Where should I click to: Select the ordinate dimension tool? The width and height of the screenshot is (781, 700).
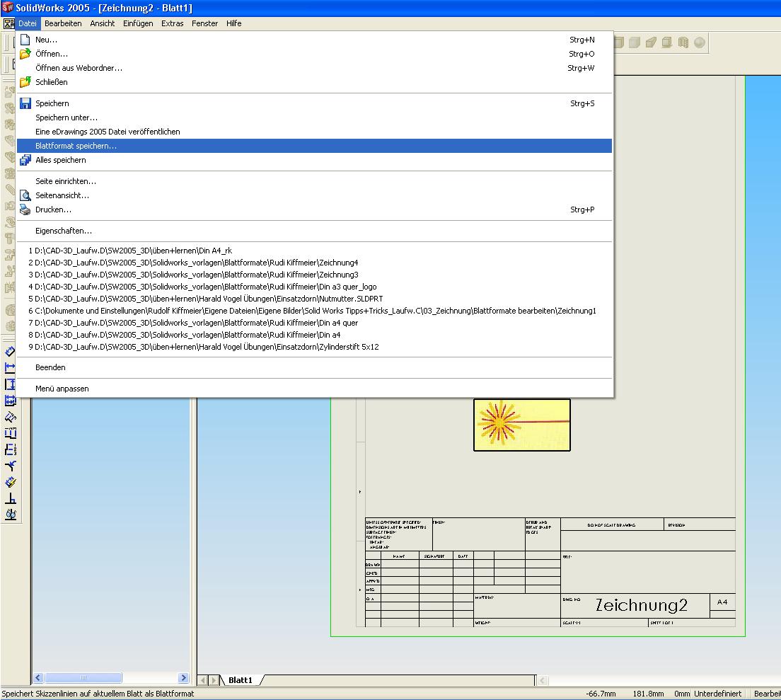10,416
